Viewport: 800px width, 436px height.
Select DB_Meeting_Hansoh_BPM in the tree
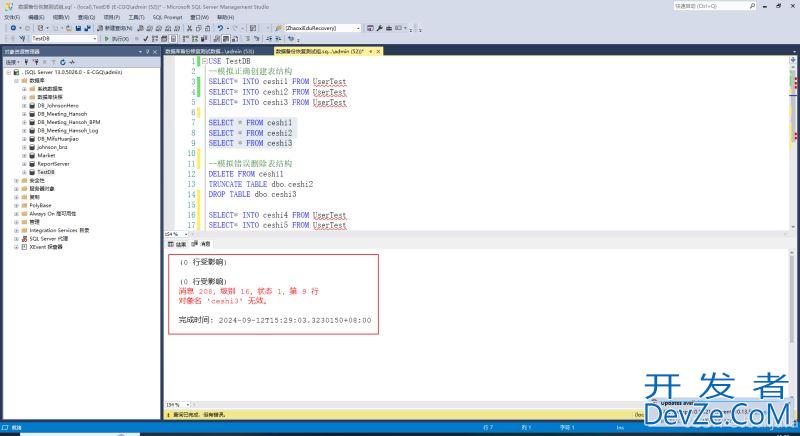69,122
